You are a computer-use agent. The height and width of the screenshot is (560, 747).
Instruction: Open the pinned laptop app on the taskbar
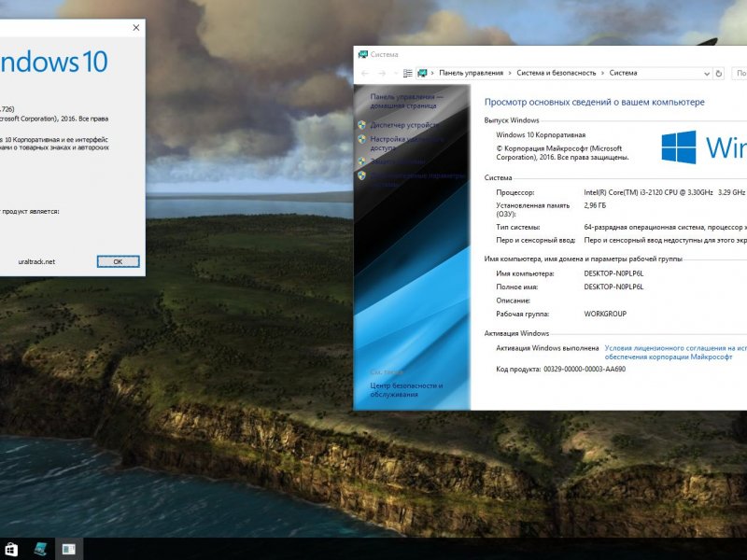pos(40,549)
